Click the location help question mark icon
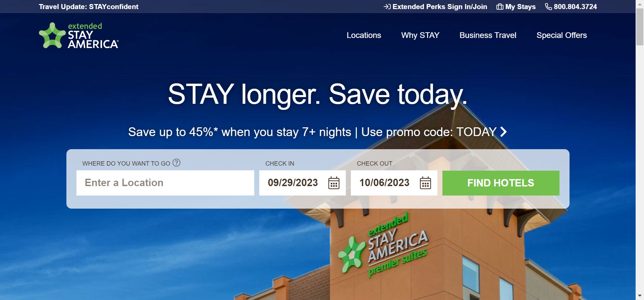 coord(176,163)
